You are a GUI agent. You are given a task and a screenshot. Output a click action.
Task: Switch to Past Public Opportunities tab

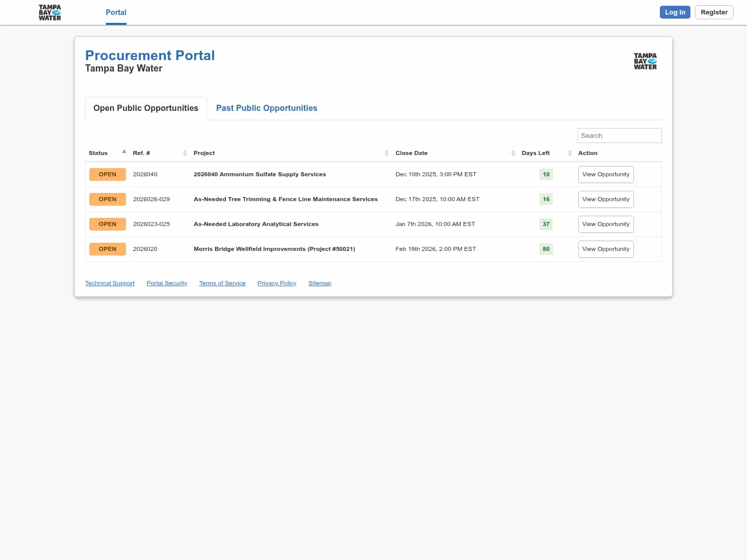(266, 108)
